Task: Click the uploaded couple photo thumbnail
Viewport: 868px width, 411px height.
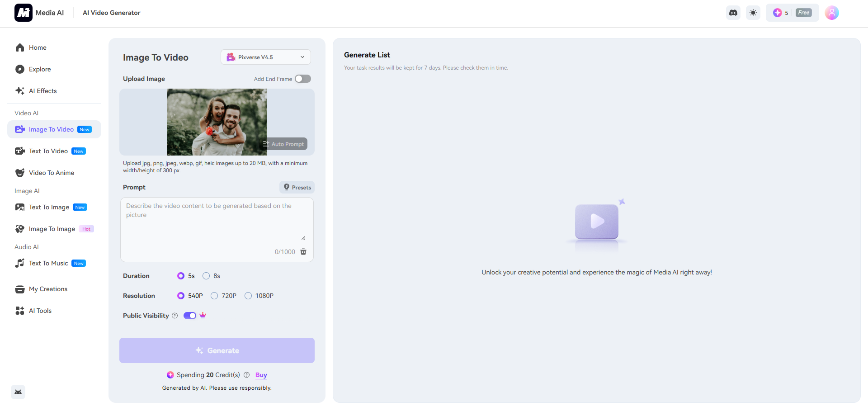Action: coord(217,122)
